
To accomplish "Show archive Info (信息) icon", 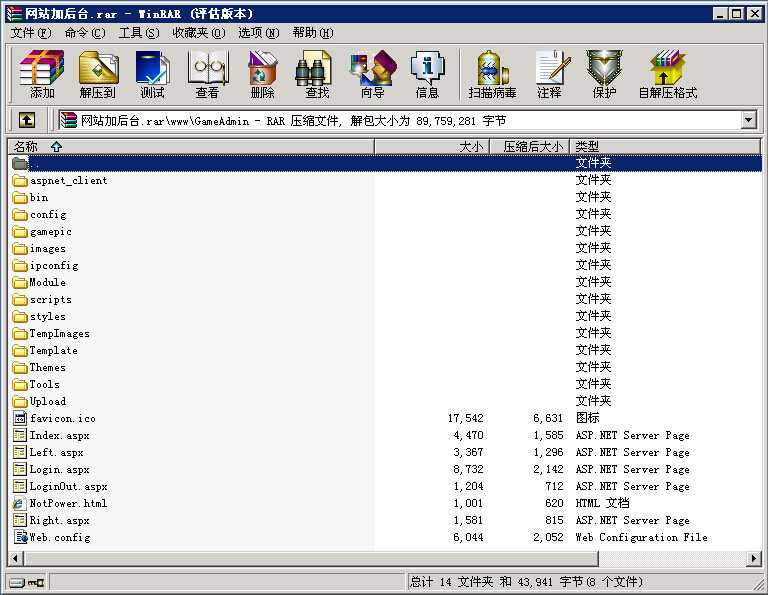I will pos(427,73).
